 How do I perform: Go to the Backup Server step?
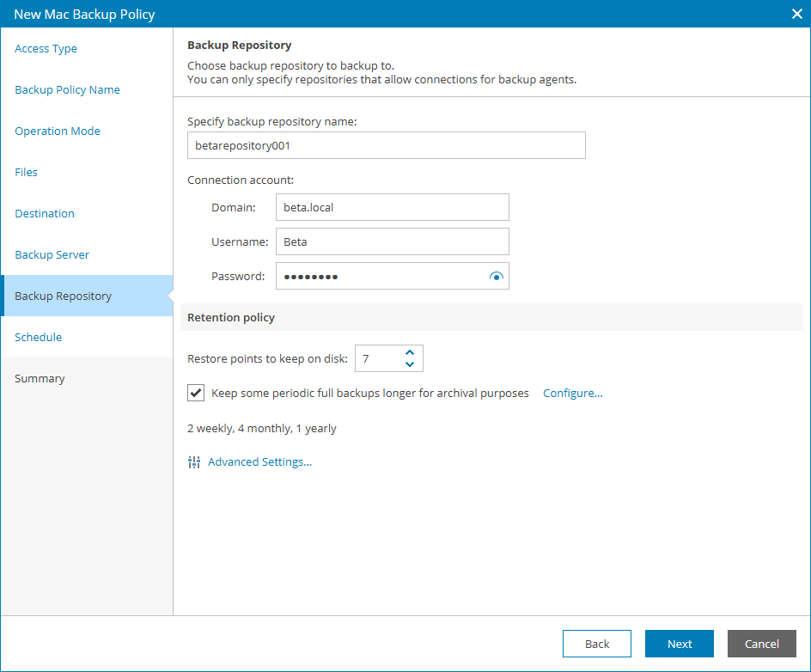[52, 254]
